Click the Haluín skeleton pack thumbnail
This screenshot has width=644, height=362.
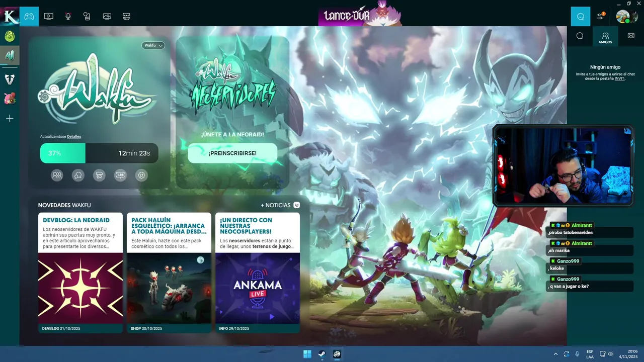click(x=169, y=288)
